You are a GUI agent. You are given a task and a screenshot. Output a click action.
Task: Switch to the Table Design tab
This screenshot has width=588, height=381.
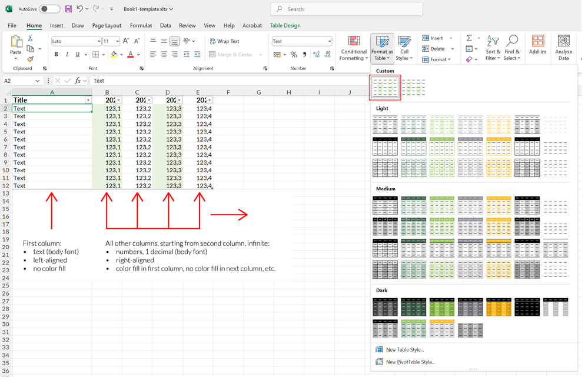285,25
